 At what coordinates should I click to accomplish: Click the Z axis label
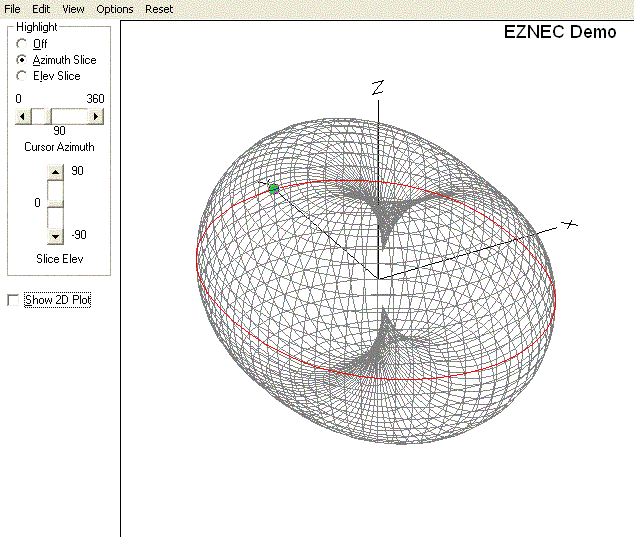pos(377,88)
